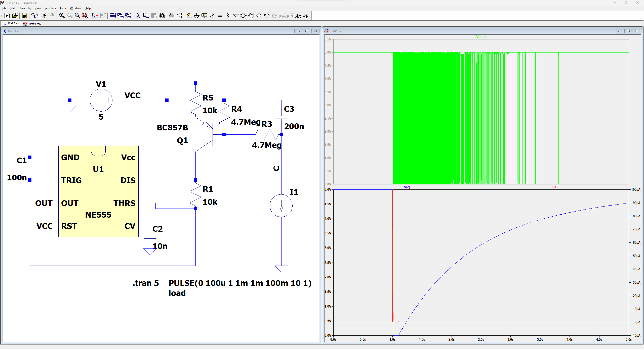
Task: Select the Capacitor placement icon
Action: (220, 16)
